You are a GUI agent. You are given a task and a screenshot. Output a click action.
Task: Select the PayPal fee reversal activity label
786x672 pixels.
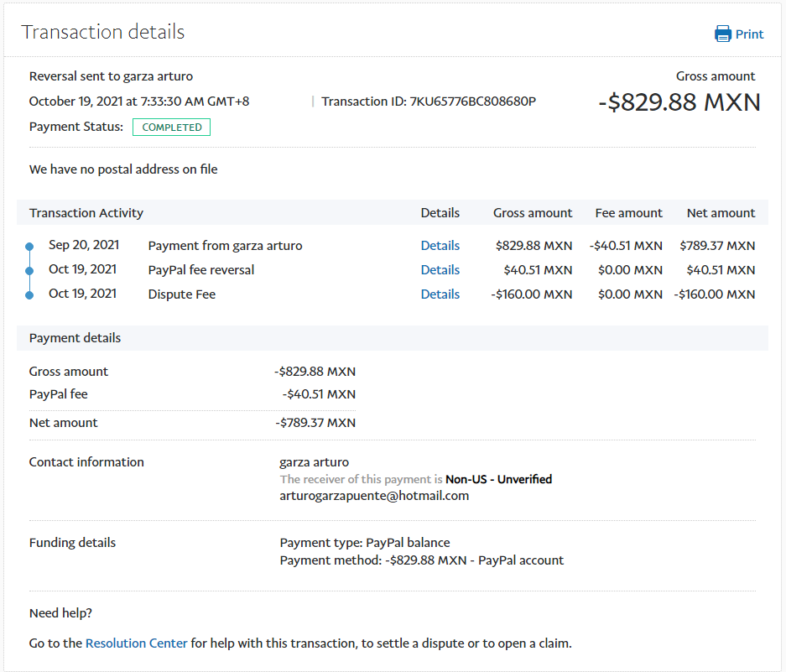(200, 270)
